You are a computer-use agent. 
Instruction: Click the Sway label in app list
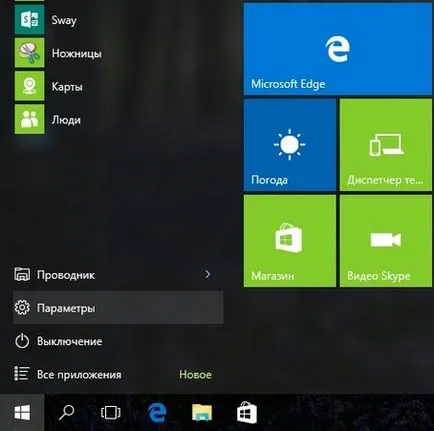[64, 21]
